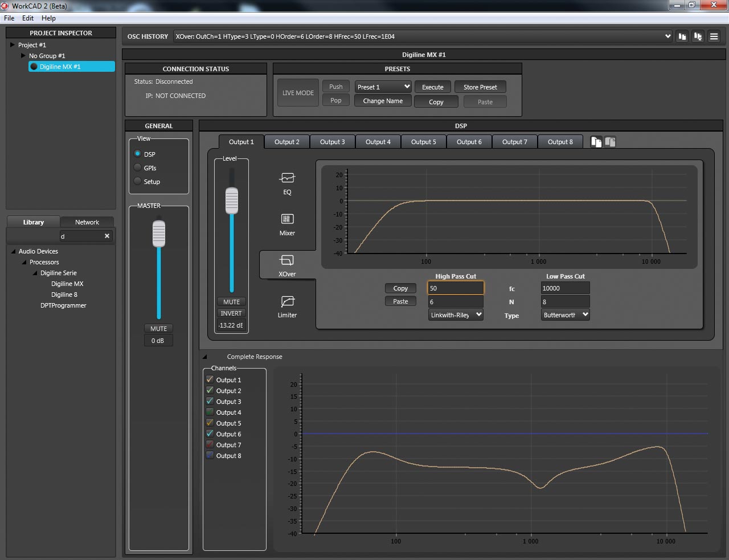729x560 pixels.
Task: Click the paste output icon beside Output 8
Action: click(610, 142)
